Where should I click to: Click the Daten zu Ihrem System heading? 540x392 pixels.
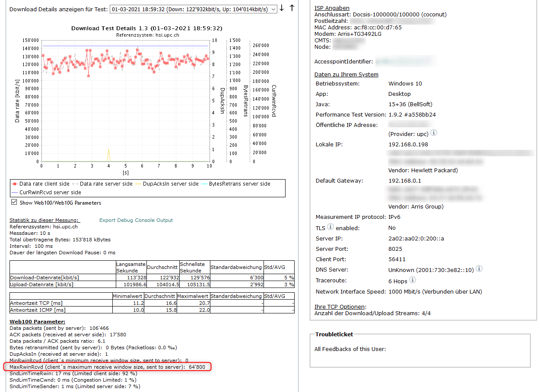[346, 74]
